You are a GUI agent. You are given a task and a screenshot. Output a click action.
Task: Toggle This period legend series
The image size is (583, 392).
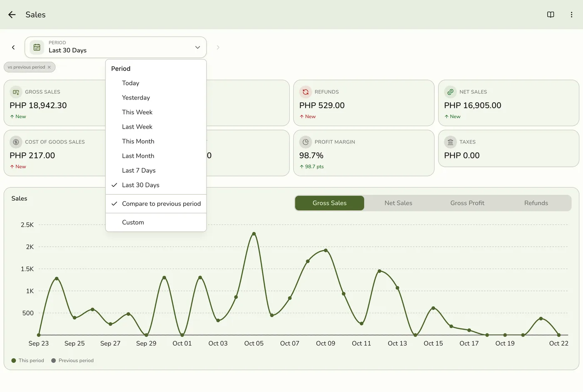[x=27, y=361]
